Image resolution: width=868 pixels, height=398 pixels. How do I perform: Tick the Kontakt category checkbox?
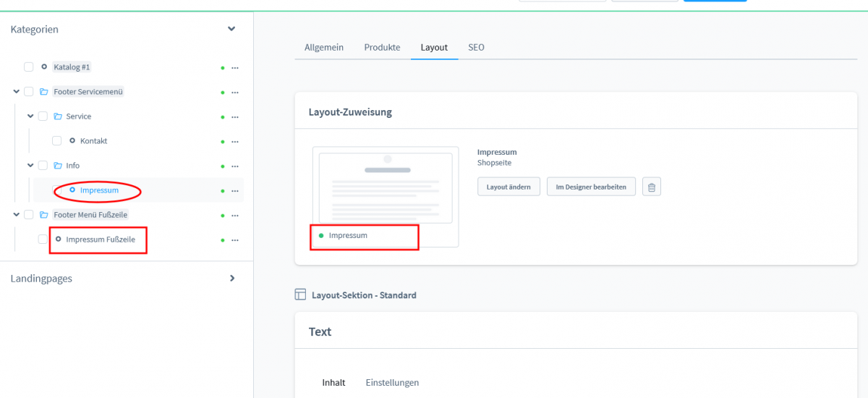coord(57,141)
